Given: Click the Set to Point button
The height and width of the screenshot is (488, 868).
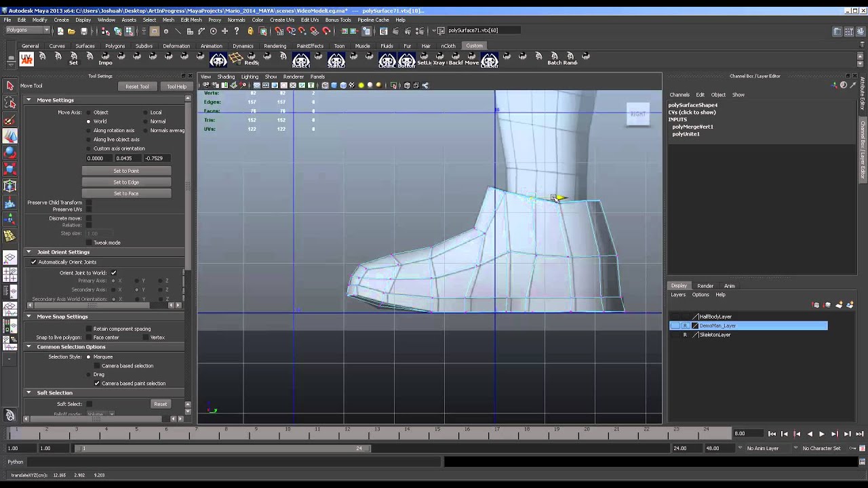Looking at the screenshot, I should [126, 171].
